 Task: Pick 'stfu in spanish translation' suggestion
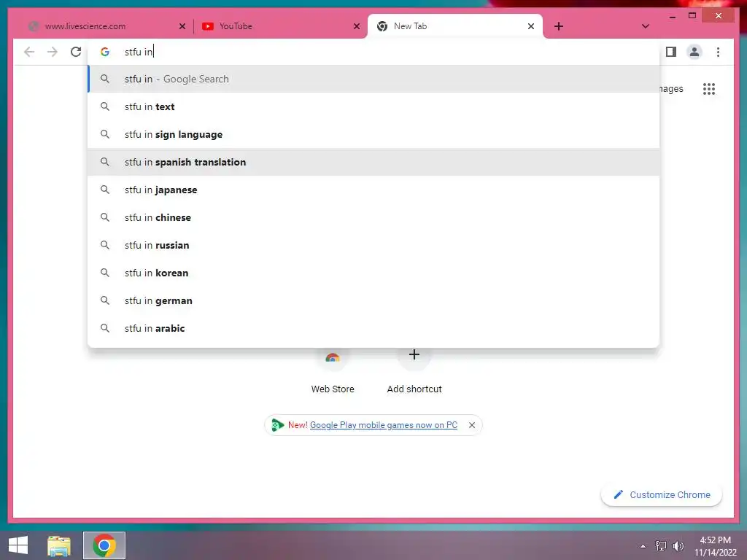pos(373,162)
